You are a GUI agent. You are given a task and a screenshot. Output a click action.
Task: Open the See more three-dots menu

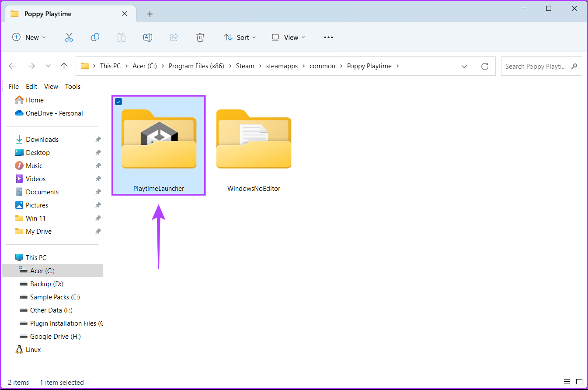click(328, 38)
